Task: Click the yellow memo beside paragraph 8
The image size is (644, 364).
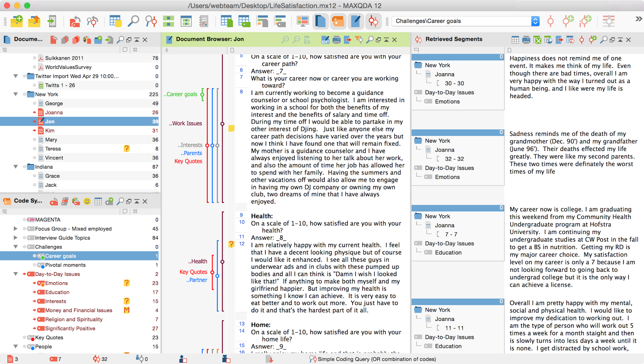Action: tap(231, 128)
